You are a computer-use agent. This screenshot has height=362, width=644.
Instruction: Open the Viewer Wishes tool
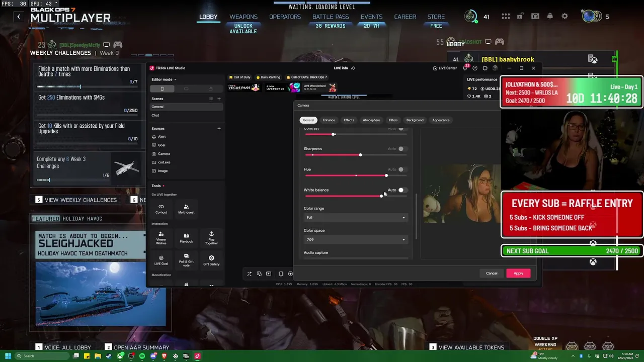pos(161,238)
